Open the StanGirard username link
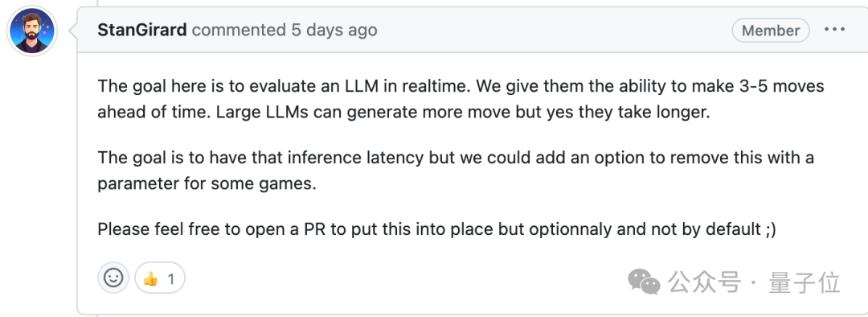The height and width of the screenshot is (317, 868). (142, 30)
